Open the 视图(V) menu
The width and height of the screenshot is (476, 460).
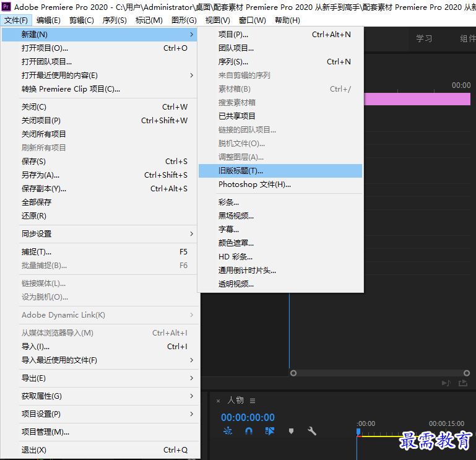pyautogui.click(x=217, y=20)
